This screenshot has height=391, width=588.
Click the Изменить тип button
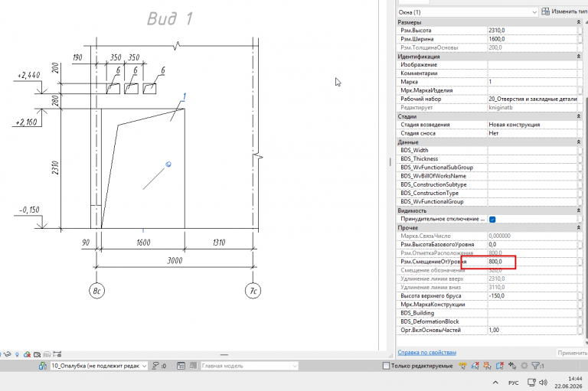[565, 11]
